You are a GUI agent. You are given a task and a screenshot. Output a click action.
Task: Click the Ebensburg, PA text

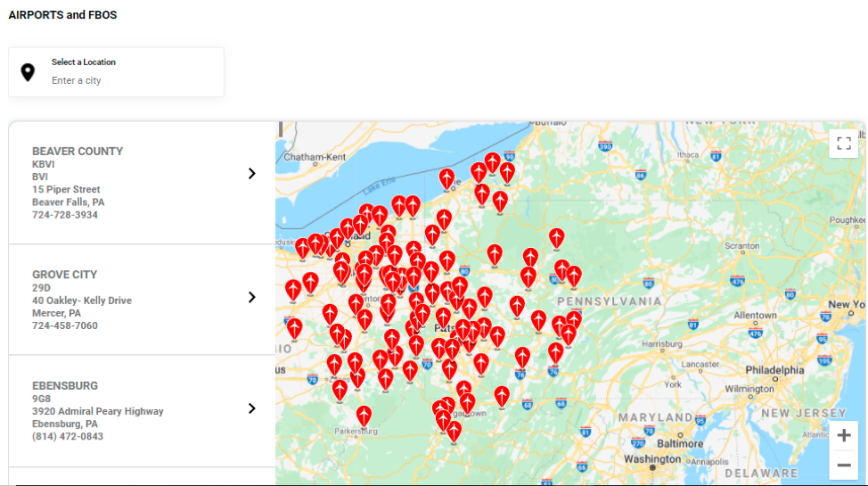pyautogui.click(x=65, y=424)
